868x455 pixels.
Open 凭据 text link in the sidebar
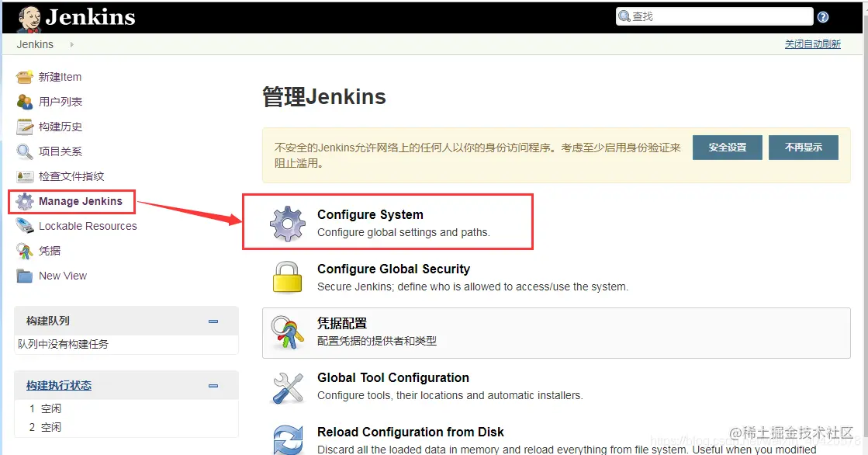pyautogui.click(x=50, y=251)
